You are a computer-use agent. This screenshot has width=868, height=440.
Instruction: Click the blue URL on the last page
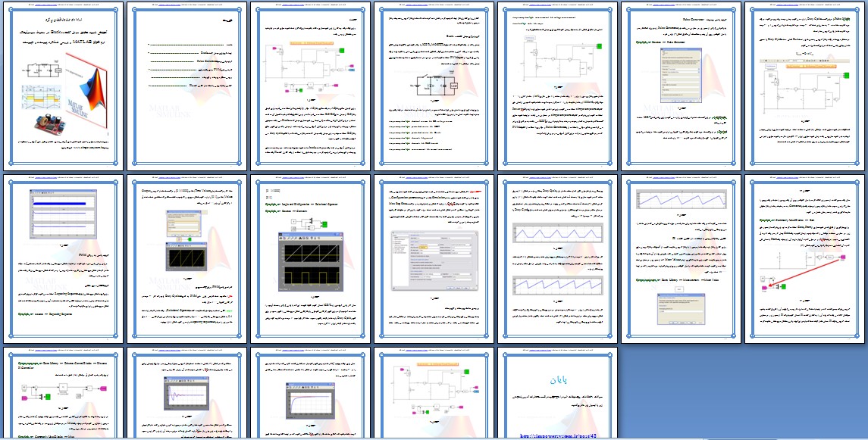557,435
